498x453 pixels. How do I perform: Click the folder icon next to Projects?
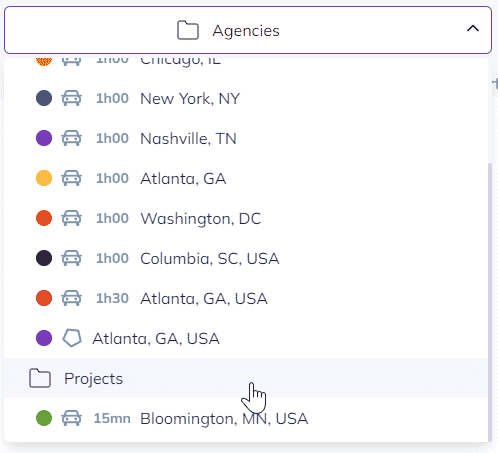[40, 378]
